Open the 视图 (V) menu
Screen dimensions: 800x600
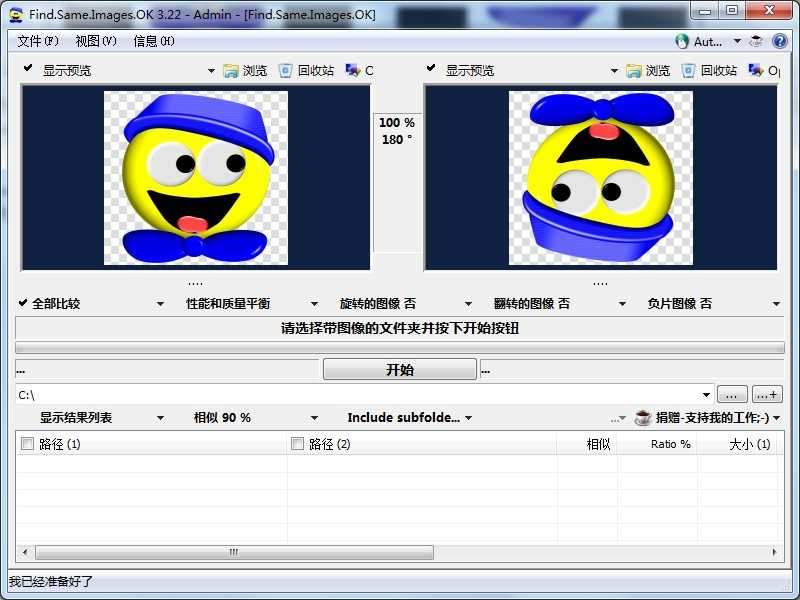click(96, 41)
